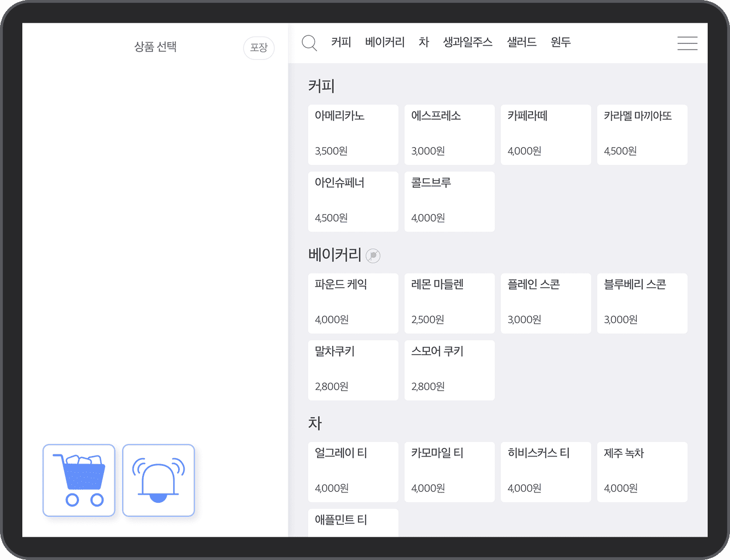This screenshot has width=730, height=560.
Task: Select the 말차쿠키 card
Action: pyautogui.click(x=353, y=370)
